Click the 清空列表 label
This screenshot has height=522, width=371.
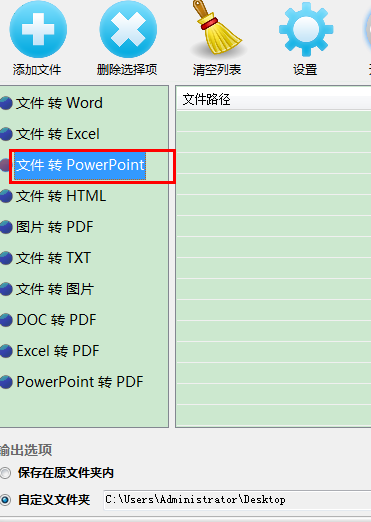tap(217, 70)
